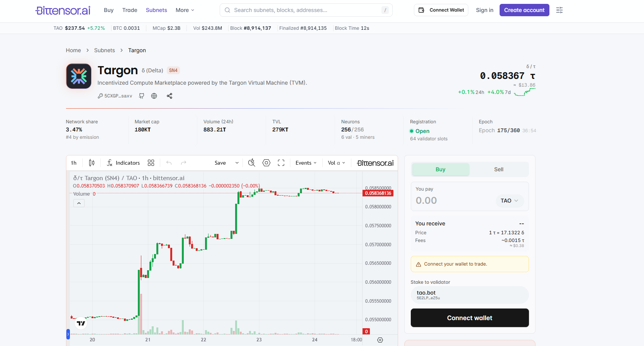Go to the Trade navigation tab
Viewport: 644px width, 346px height.
tap(130, 10)
